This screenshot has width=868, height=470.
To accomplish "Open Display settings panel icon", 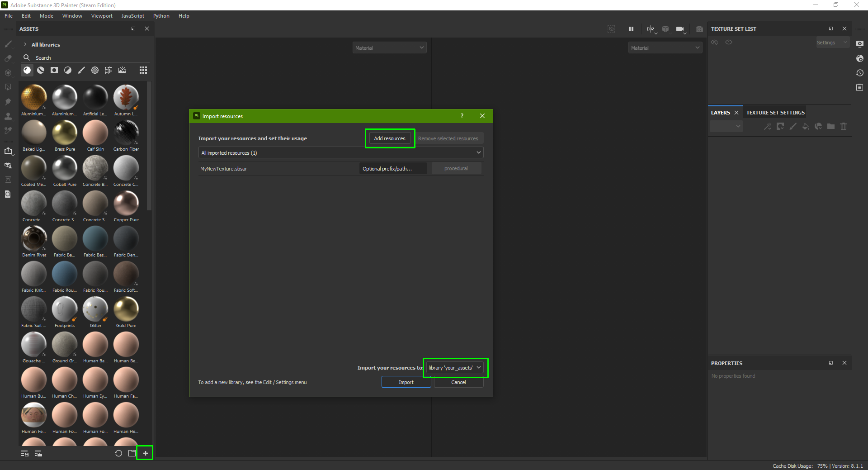I will (860, 44).
